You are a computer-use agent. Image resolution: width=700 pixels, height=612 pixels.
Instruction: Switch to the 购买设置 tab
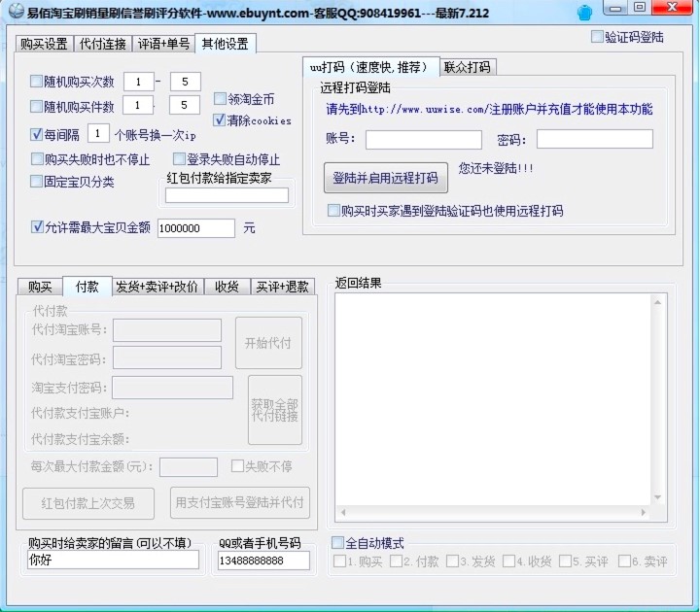click(44, 45)
